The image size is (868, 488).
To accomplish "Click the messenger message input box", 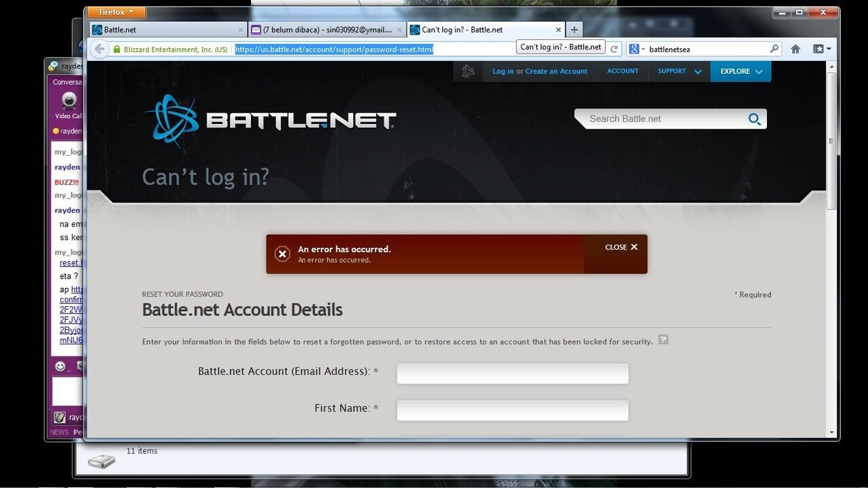I will (68, 392).
